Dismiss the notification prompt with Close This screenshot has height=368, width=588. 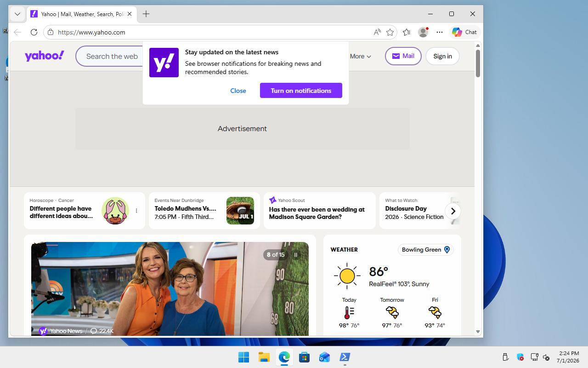tap(238, 91)
